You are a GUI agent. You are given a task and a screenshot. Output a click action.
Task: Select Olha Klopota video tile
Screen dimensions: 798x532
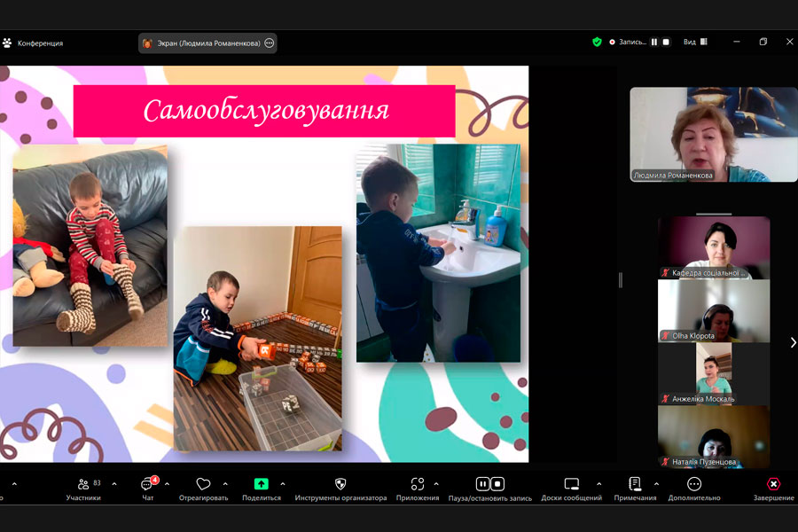(x=714, y=310)
